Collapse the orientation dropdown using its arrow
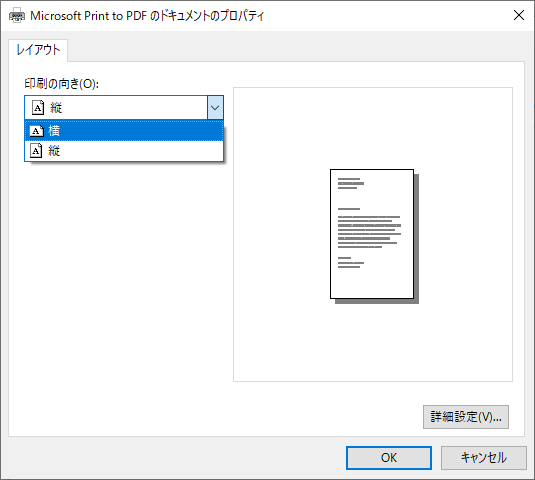The image size is (535, 480). (x=215, y=108)
